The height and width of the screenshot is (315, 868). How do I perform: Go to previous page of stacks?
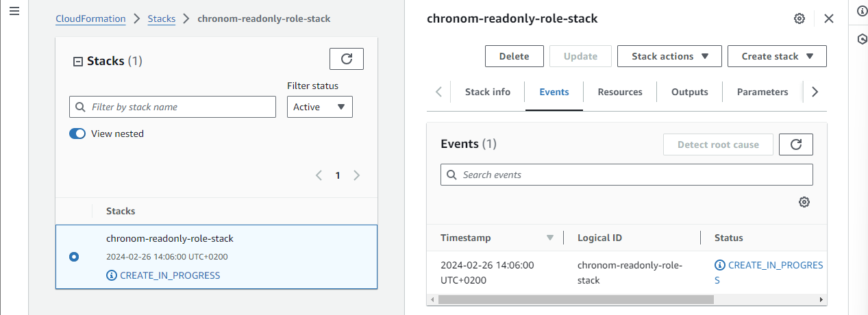pos(319,175)
